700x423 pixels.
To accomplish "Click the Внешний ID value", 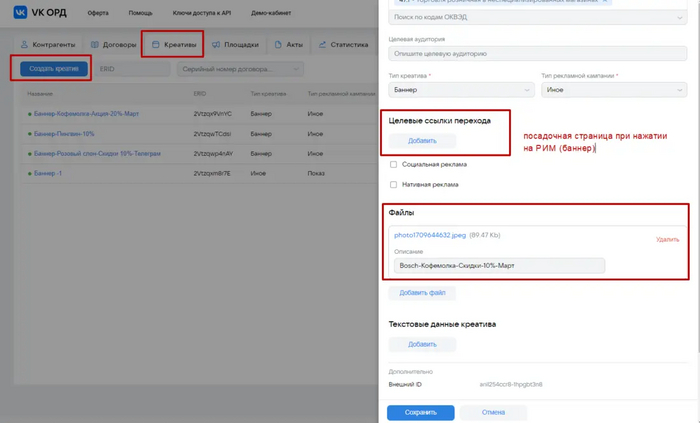I will tap(511, 384).
